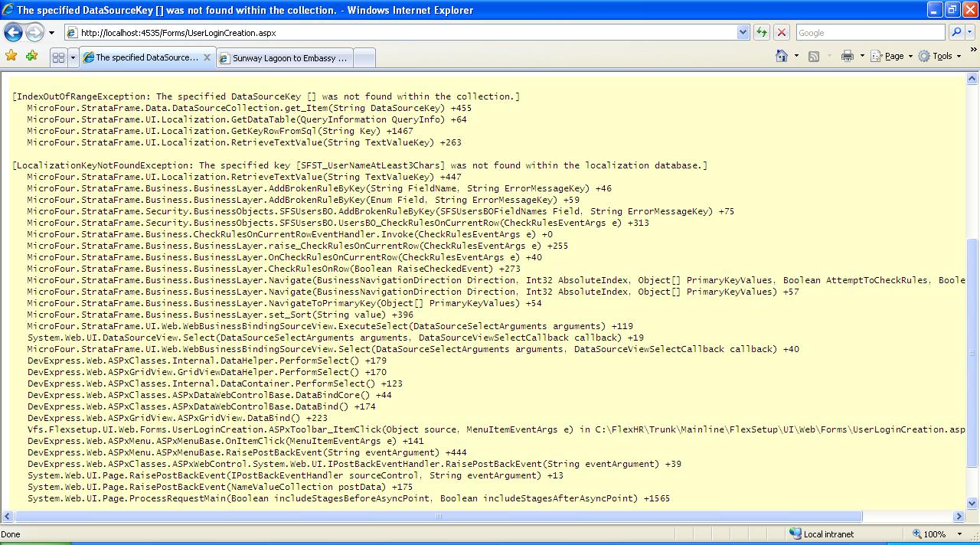Screen dimensions: 980x545
Task: Open the Quick Tabs grid view
Action: pos(58,57)
